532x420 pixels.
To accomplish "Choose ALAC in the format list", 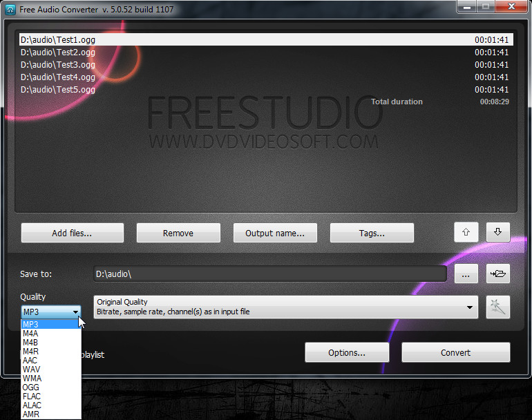I will tap(51, 405).
